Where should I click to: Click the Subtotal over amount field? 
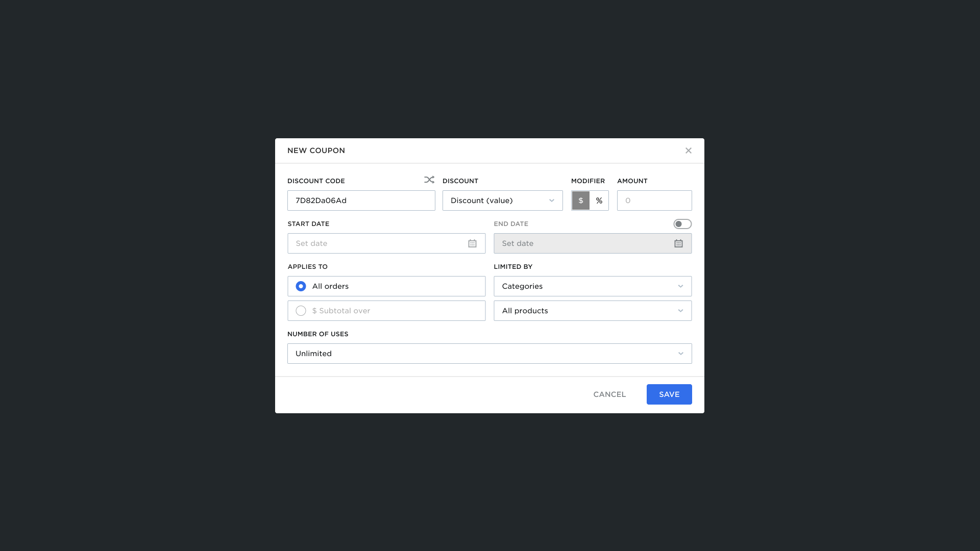pos(396,311)
